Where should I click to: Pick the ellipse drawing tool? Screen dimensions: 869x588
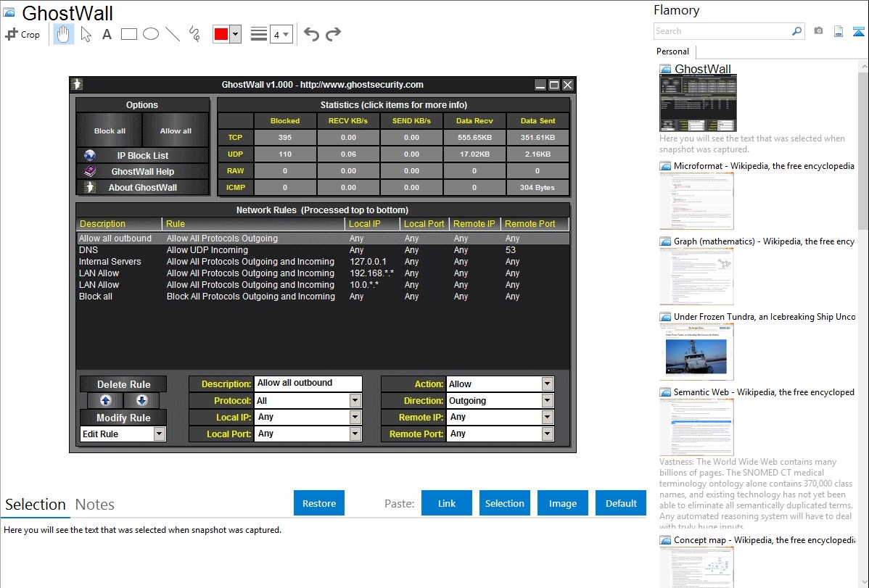[151, 34]
